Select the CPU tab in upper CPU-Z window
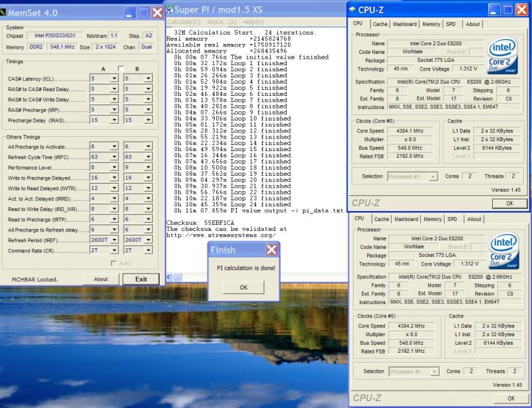This screenshot has width=532, height=408. pos(358,23)
